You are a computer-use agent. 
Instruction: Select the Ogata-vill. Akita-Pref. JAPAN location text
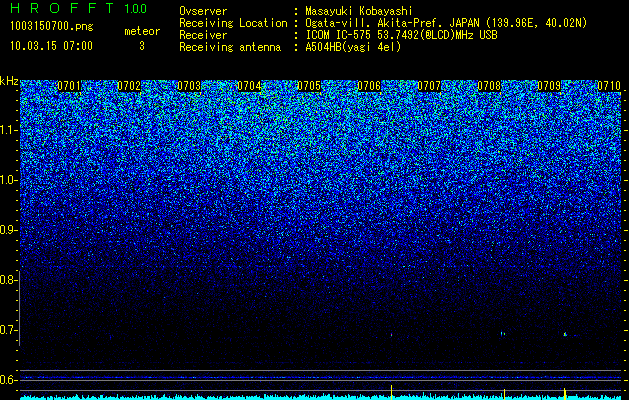(446, 23)
